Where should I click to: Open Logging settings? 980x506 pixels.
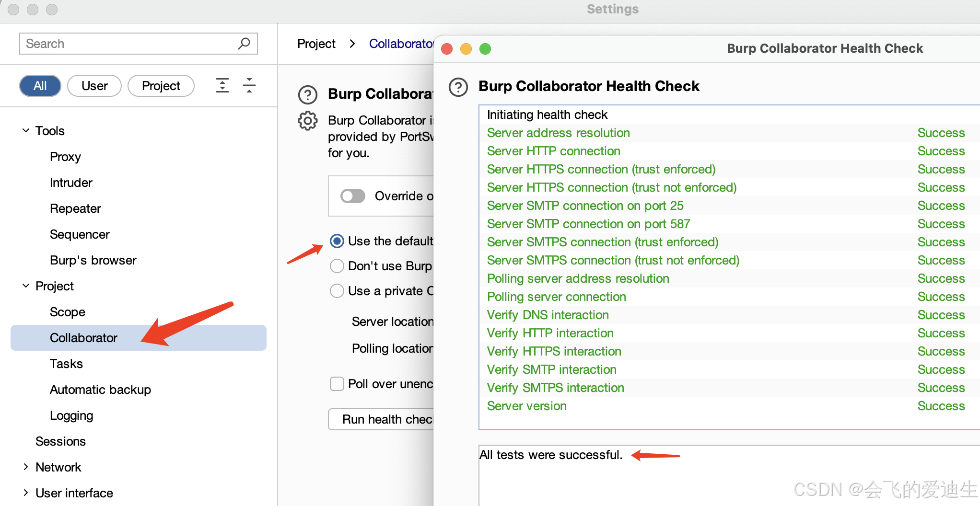pos(71,415)
